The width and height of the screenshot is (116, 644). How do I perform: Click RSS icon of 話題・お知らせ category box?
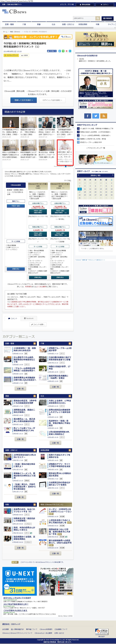(35, 450)
